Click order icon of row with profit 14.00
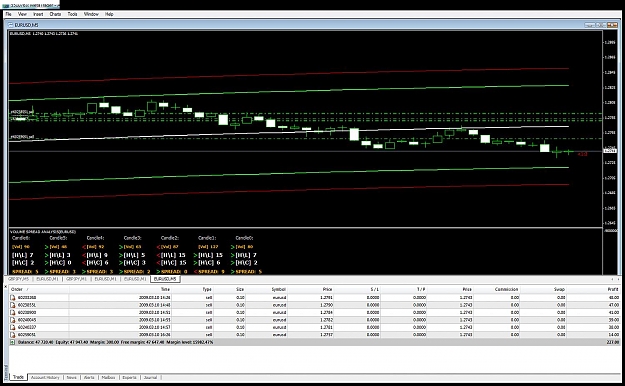Image resolution: width=625 pixels, height=386 pixels. 13,335
